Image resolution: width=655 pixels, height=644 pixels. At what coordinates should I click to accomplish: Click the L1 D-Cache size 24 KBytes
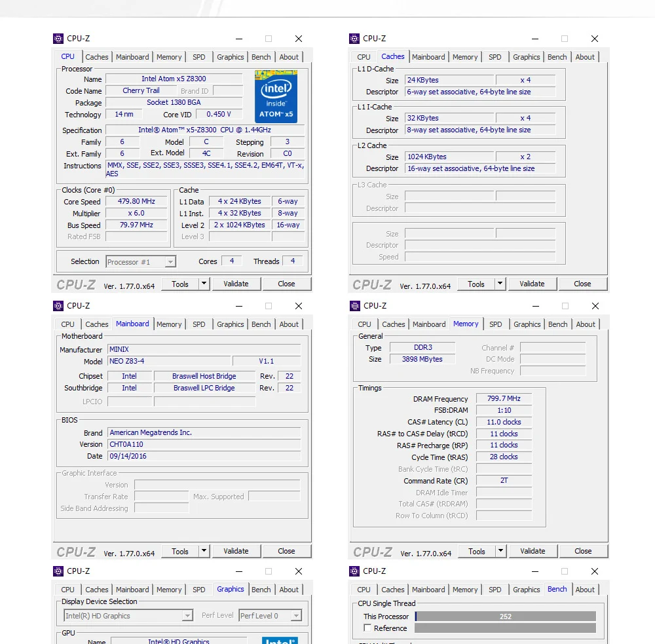click(x=449, y=80)
